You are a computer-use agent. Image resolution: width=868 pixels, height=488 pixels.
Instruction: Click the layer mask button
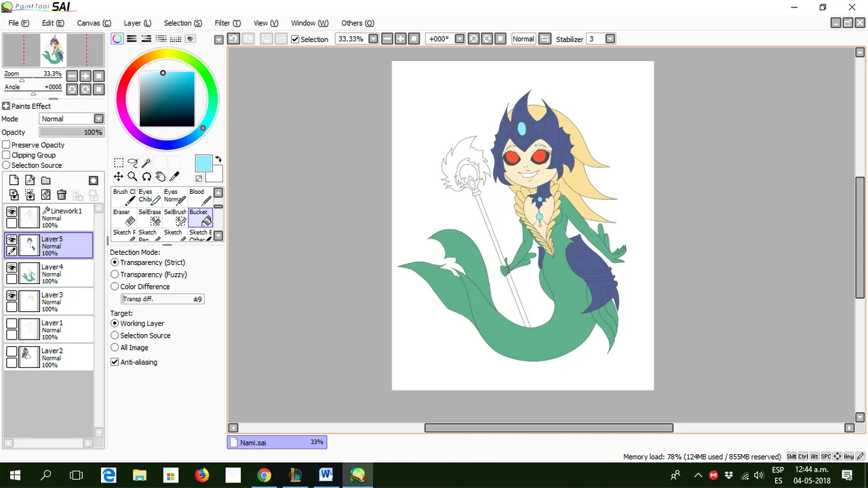tap(94, 180)
